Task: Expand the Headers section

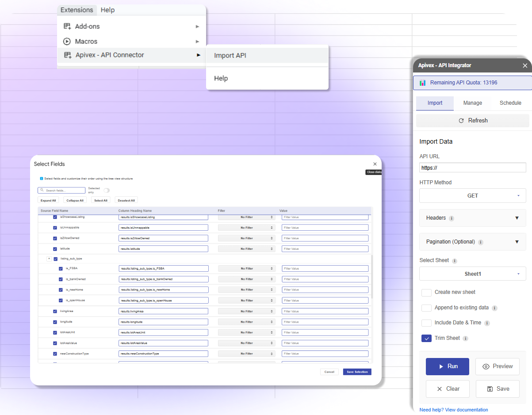Action: tap(473, 218)
